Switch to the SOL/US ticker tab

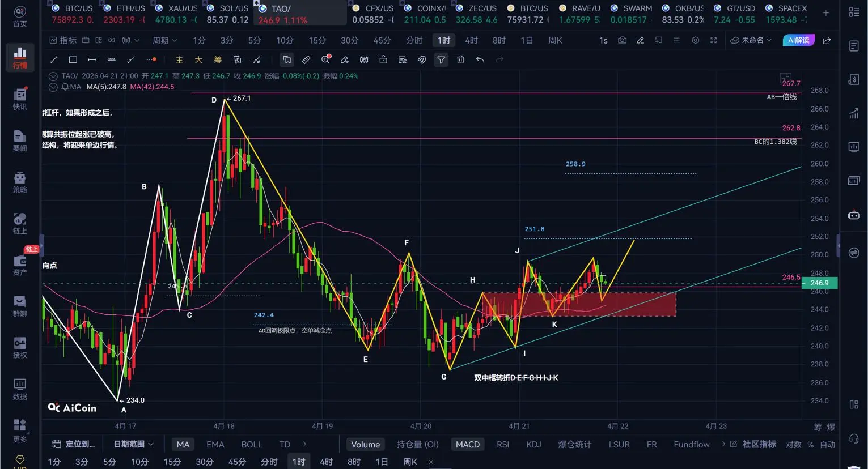(227, 14)
